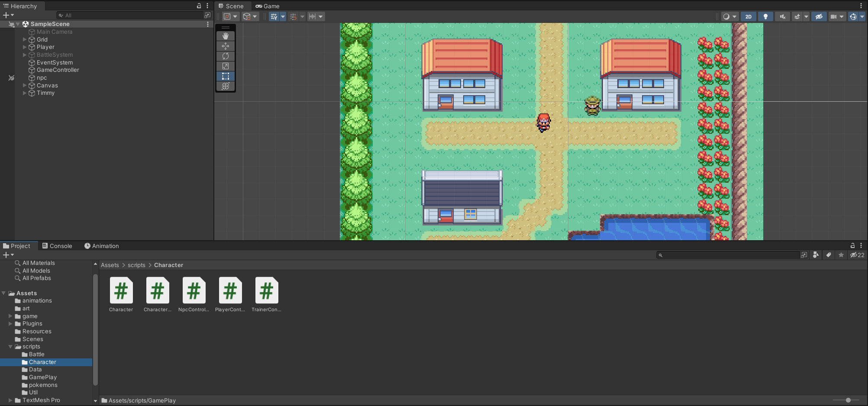Open the Character script asset
868x406 pixels.
(121, 294)
